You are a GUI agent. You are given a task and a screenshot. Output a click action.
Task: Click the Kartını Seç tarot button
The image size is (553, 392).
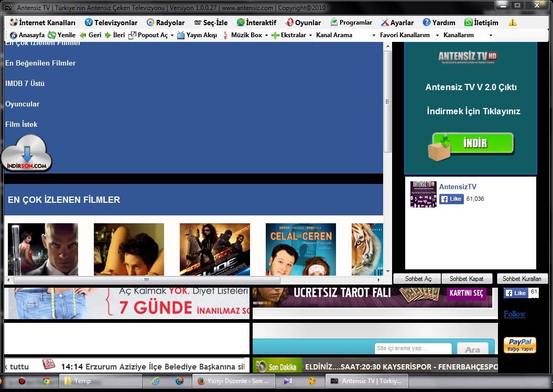click(x=466, y=293)
